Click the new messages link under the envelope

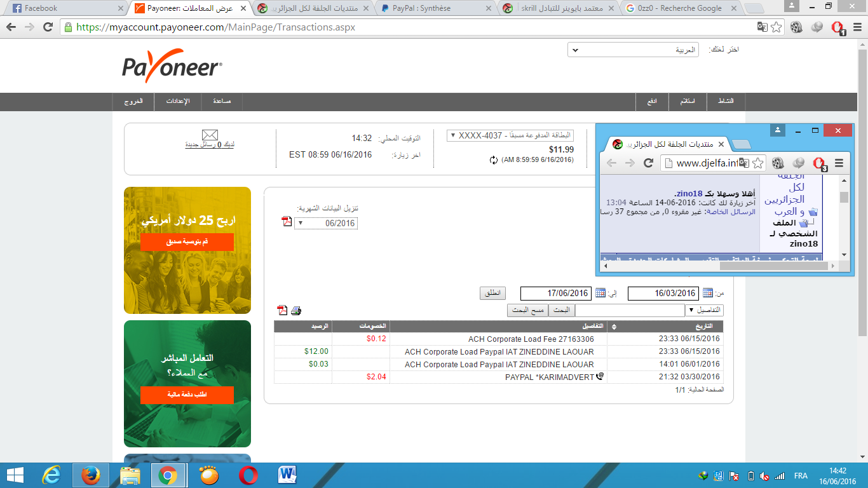pos(210,145)
